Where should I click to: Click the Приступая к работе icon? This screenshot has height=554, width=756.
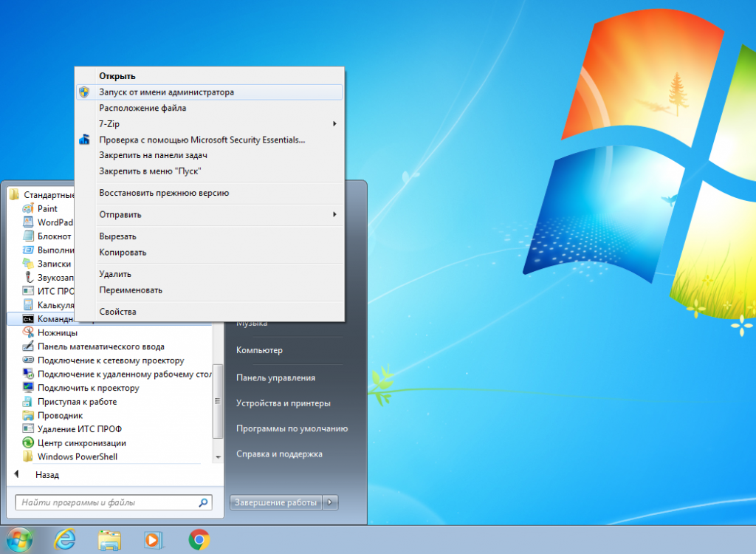coord(28,402)
